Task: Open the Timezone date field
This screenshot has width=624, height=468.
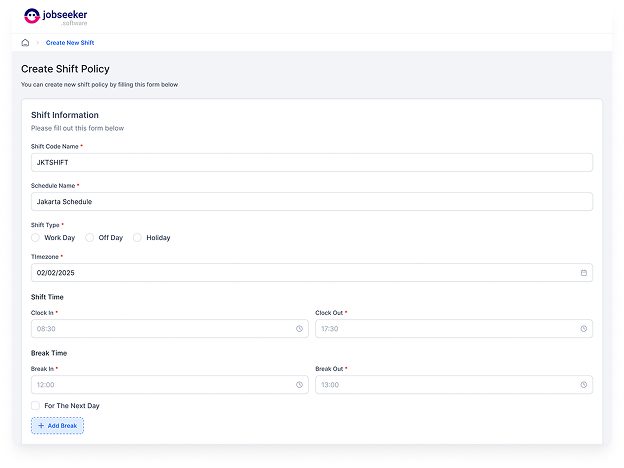Action: pos(300,272)
